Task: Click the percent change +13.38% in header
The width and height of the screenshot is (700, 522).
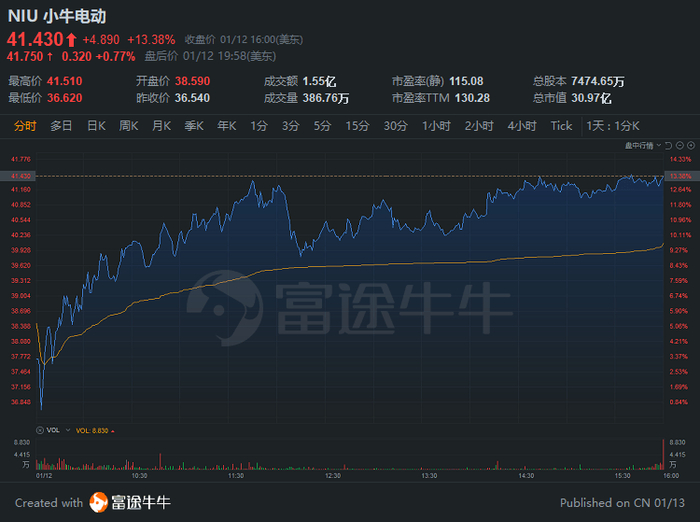Action: [151, 40]
